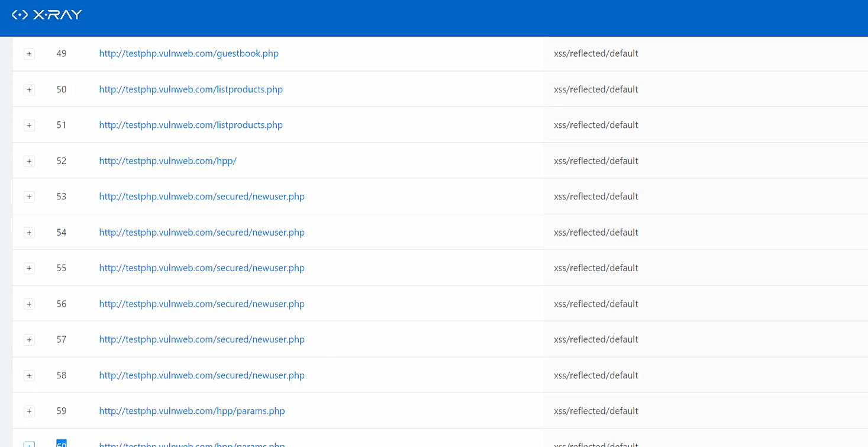Select index number 54
This screenshot has width=868, height=447.
point(62,232)
